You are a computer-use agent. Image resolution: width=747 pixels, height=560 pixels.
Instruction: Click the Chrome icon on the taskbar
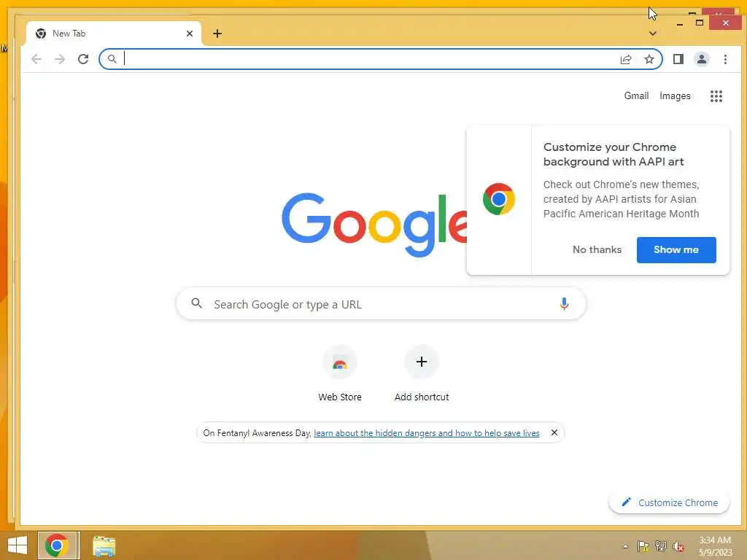click(57, 545)
